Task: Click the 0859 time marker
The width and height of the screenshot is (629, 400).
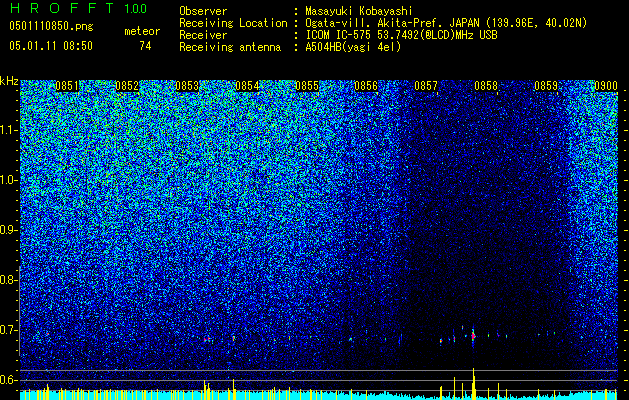Action: [546, 86]
